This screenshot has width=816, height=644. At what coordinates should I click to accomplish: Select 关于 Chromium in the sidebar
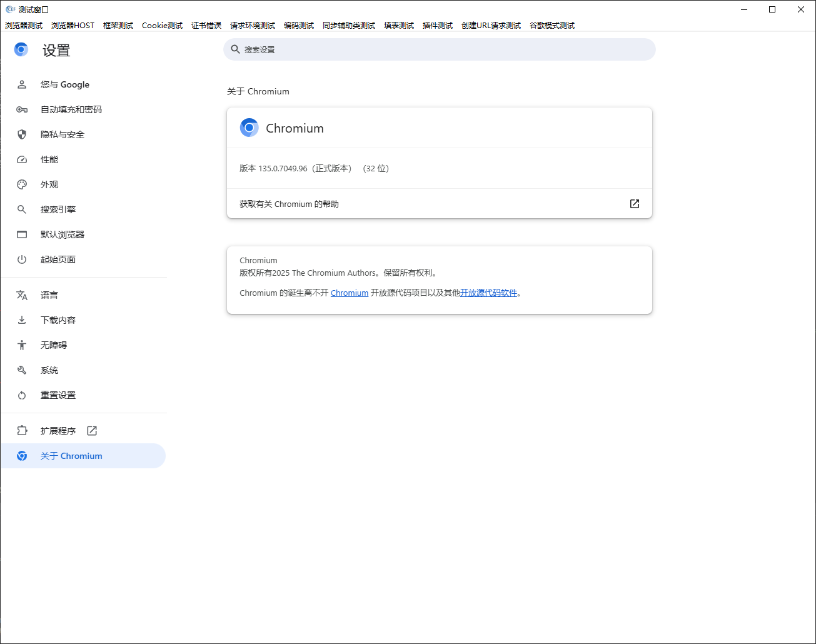tap(83, 456)
